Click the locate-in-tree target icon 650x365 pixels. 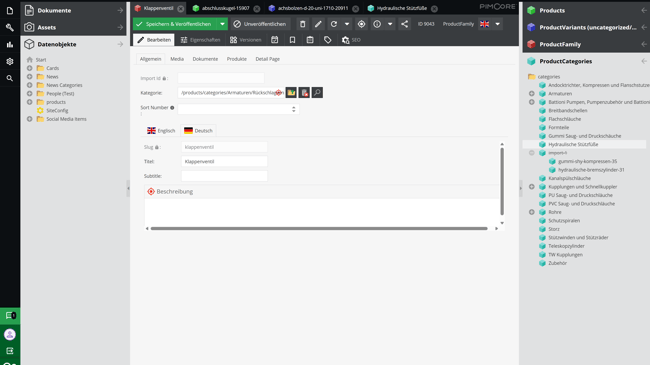coord(361,24)
